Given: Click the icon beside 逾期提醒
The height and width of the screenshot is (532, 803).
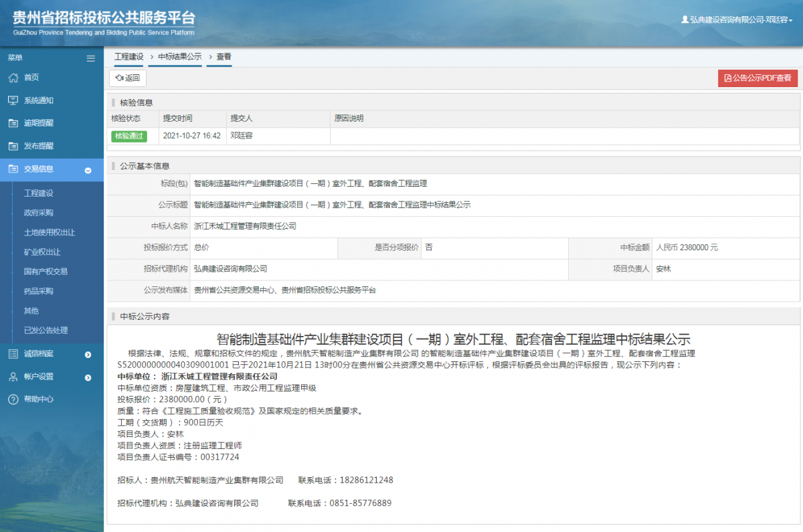Looking at the screenshot, I should point(13,123).
